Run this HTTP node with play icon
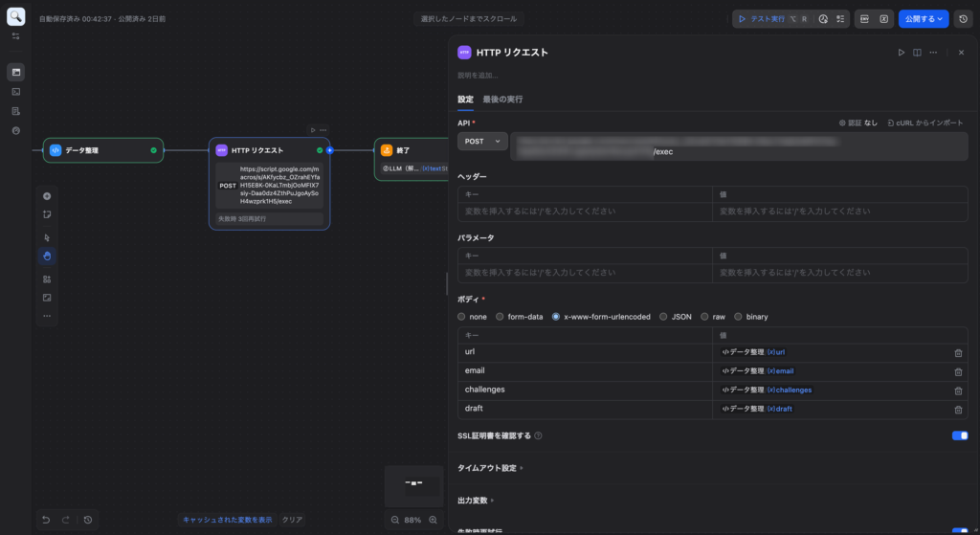980x535 pixels. point(901,53)
